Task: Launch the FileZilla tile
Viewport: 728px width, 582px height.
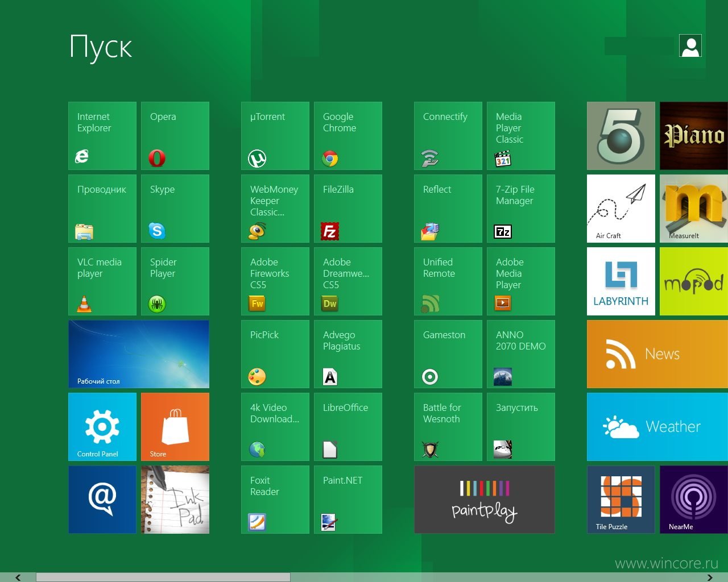Action: coord(348,209)
